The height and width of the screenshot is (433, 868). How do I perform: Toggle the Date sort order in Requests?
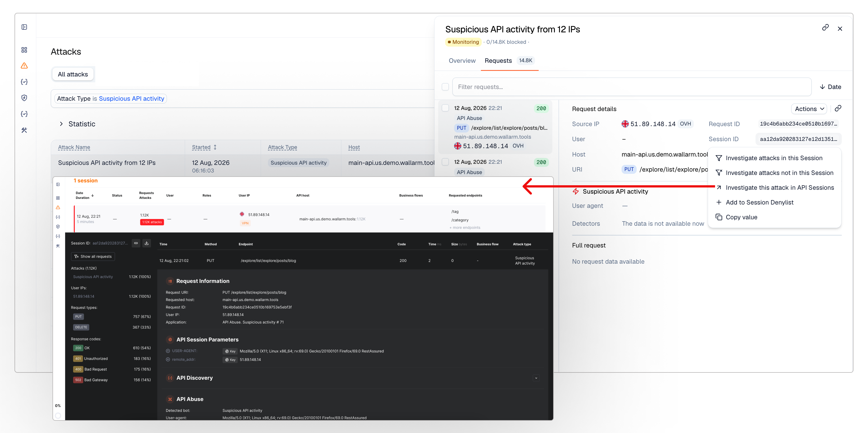[x=831, y=87]
